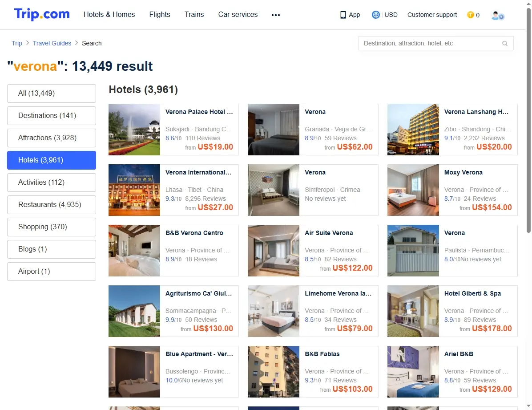Click Ariel B&B title

click(x=459, y=353)
